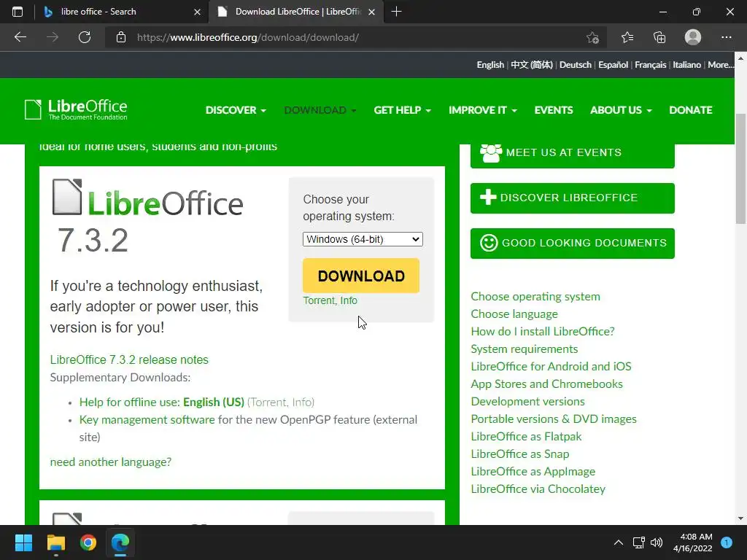Open How do I install LibreOffice?
Image resolution: width=747 pixels, height=560 pixels.
[543, 332]
